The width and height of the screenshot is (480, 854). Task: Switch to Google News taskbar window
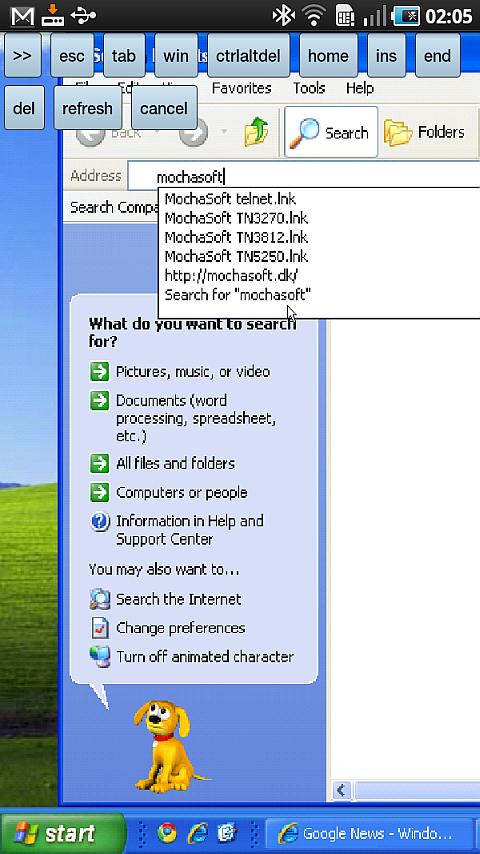coord(368,833)
